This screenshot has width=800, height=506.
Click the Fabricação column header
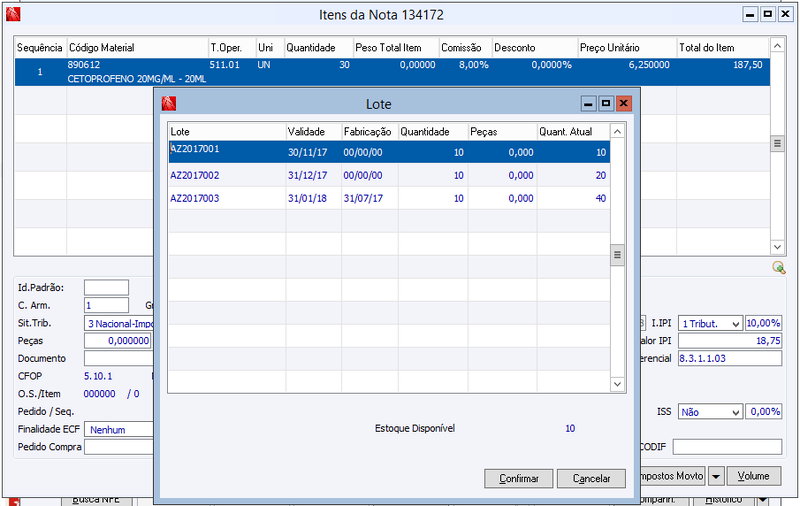tap(370, 132)
